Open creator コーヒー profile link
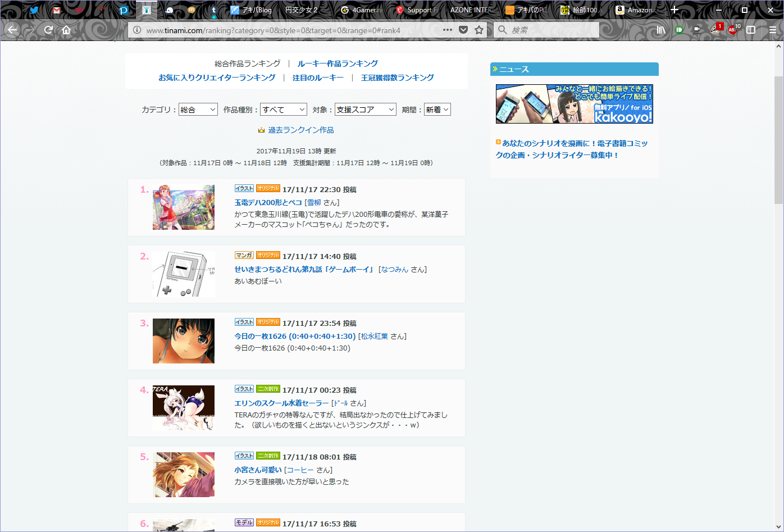Image resolution: width=784 pixels, height=532 pixels. [300, 470]
